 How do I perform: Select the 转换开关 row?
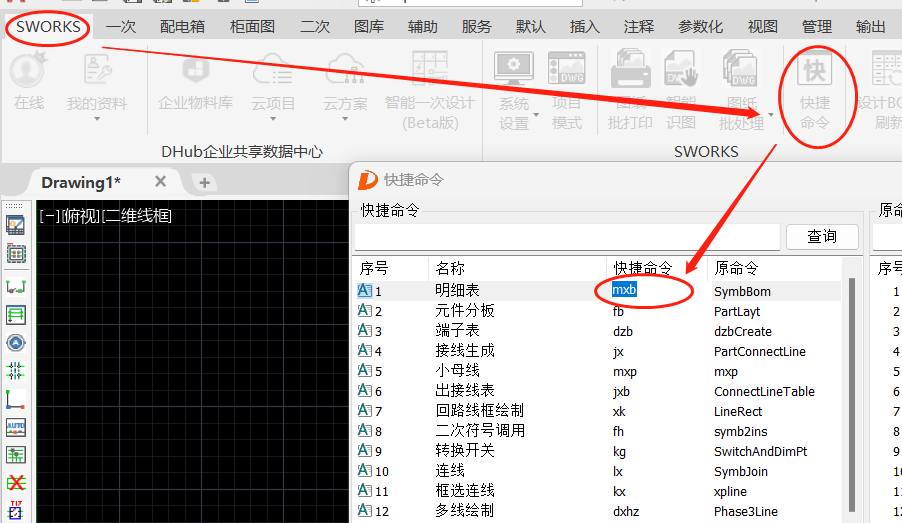pos(598,451)
